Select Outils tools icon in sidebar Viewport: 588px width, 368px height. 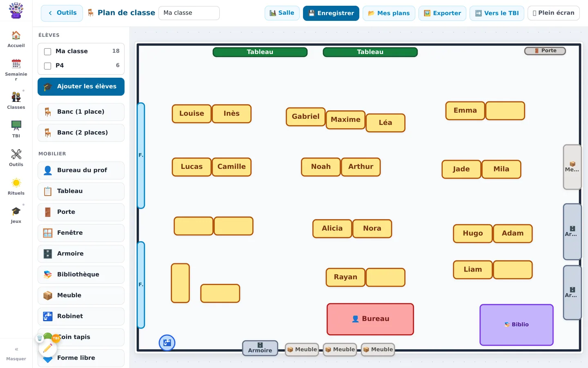tap(16, 158)
